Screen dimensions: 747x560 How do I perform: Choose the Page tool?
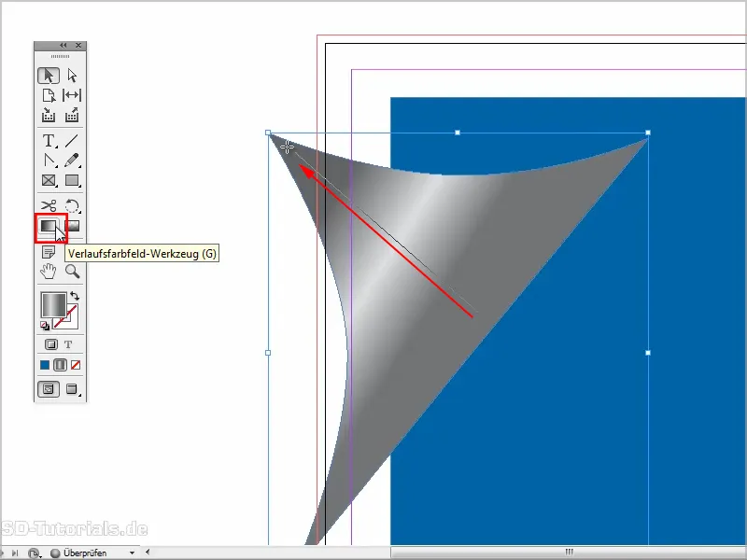pos(49,95)
